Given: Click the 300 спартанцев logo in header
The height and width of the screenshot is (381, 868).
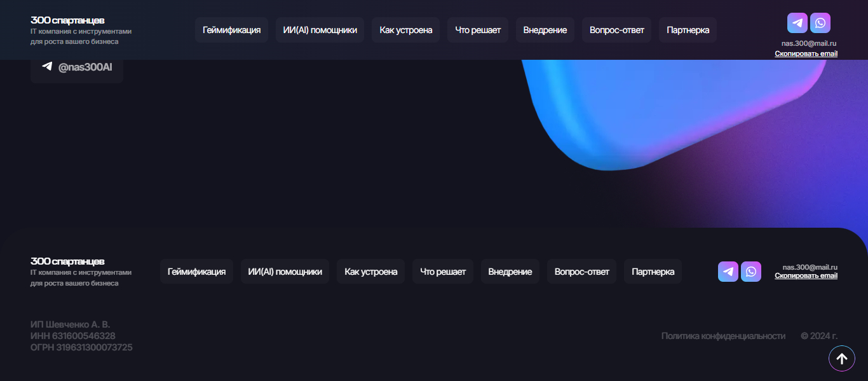Looking at the screenshot, I should coord(67,20).
